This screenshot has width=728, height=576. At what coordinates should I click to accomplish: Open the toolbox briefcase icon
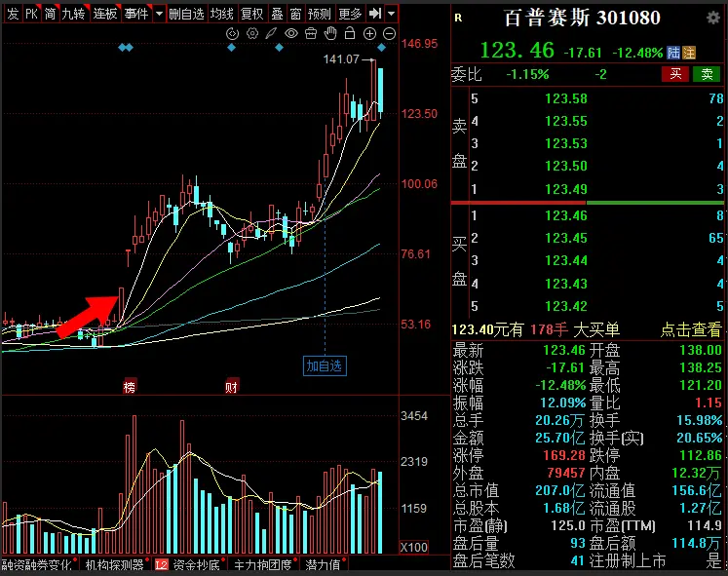311,33
